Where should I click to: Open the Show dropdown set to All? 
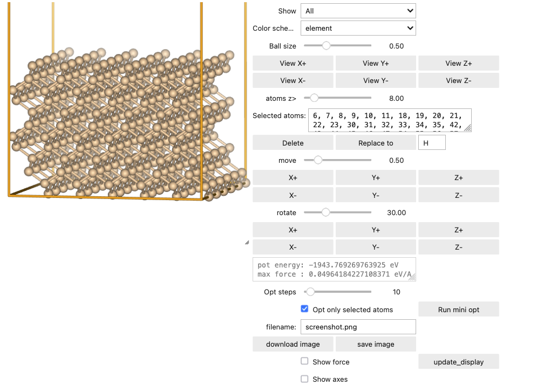358,11
